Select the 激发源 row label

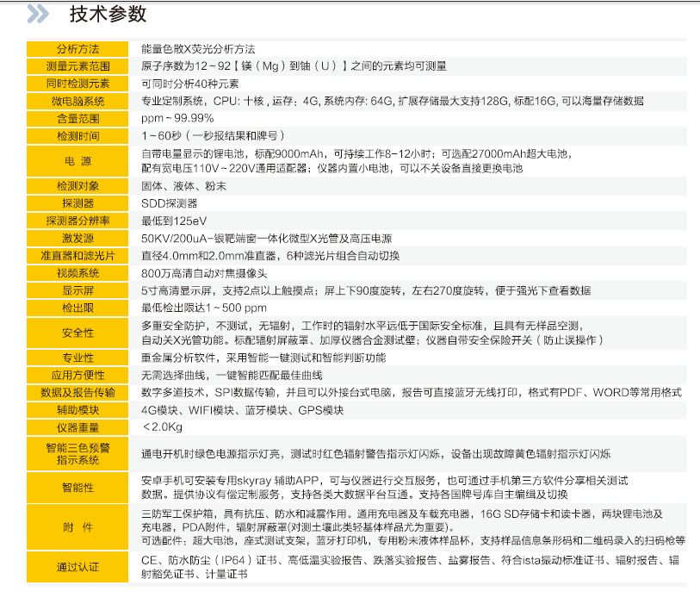pos(78,238)
